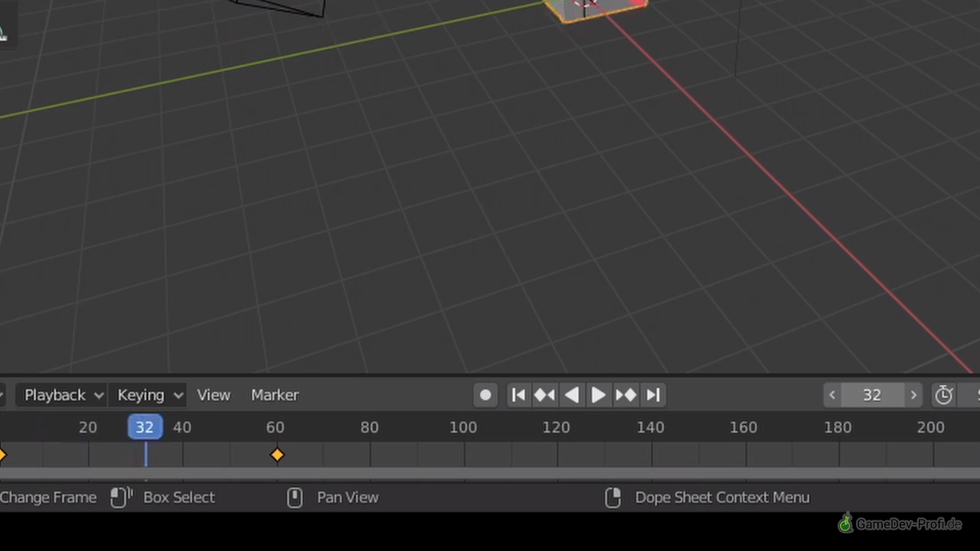The image size is (980, 551).
Task: Toggle the preview range clock icon
Action: (943, 395)
